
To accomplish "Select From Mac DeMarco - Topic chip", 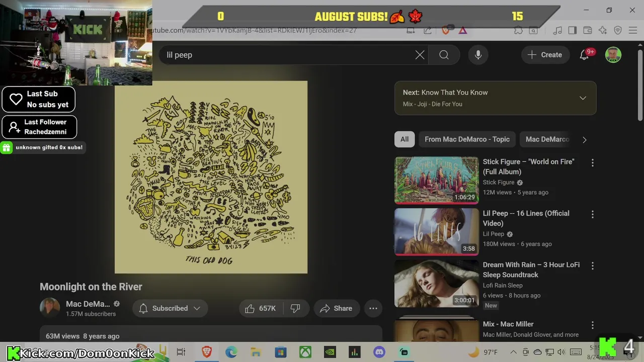I will point(467,139).
